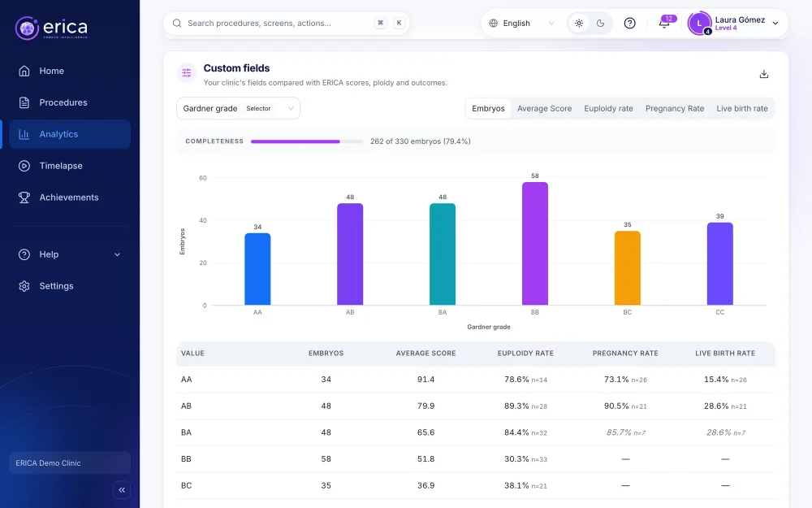Click the purple AB bar in chart

pos(350,254)
